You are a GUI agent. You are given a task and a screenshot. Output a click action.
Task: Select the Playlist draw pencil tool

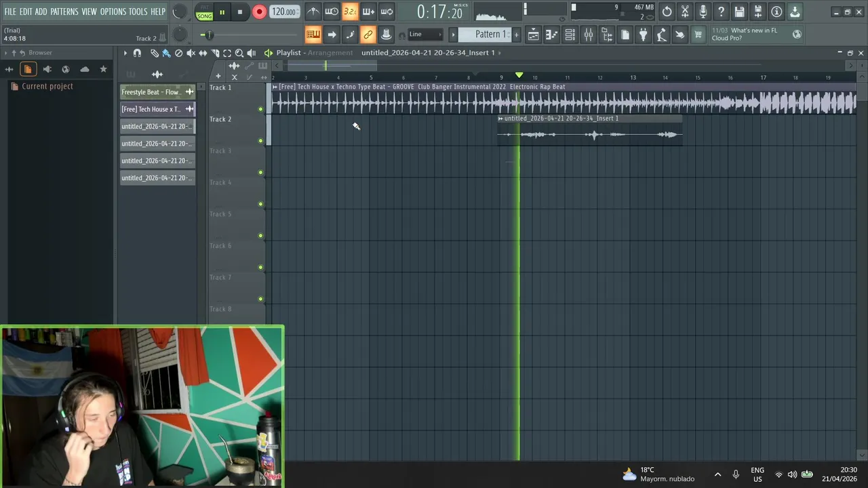154,53
